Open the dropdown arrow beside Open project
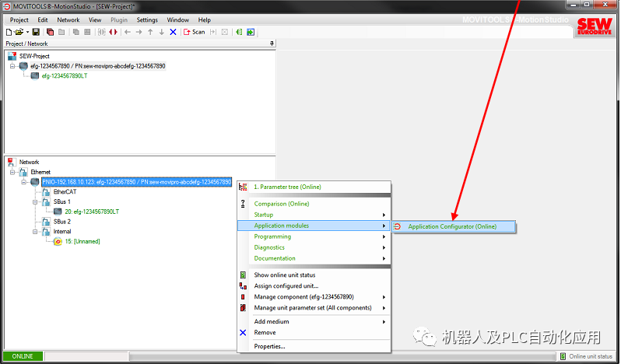This screenshot has height=364, width=621. (x=27, y=32)
